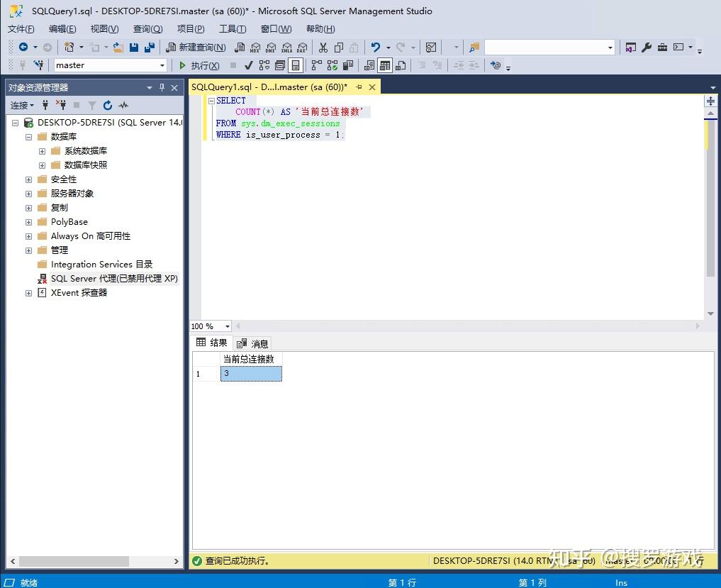Collapse the 数据库 node

(28, 137)
